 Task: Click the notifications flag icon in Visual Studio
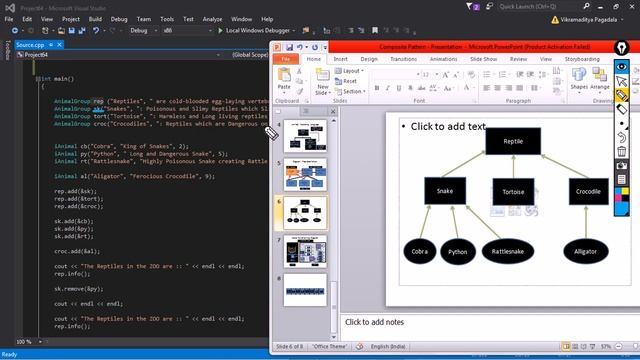coord(473,7)
